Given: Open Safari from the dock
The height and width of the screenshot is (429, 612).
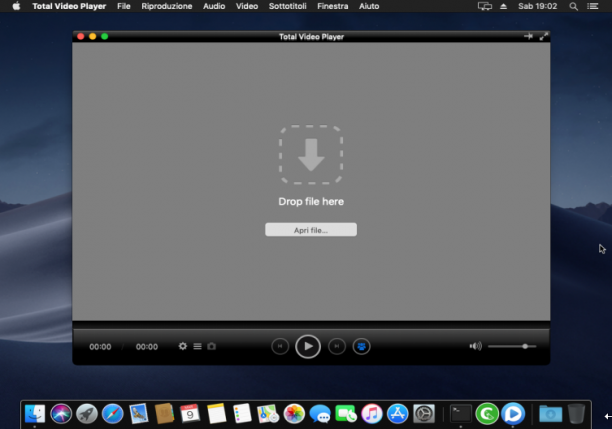Looking at the screenshot, I should [x=113, y=414].
